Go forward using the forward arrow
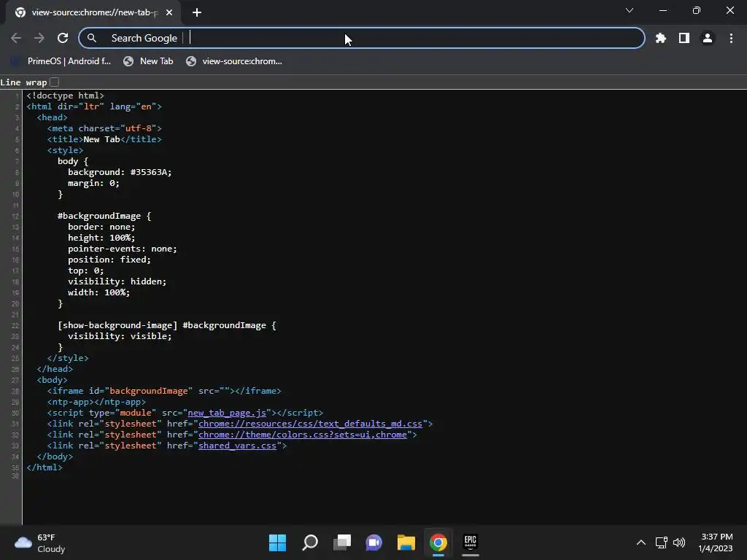Screen dimensions: 747x560 click(39, 38)
